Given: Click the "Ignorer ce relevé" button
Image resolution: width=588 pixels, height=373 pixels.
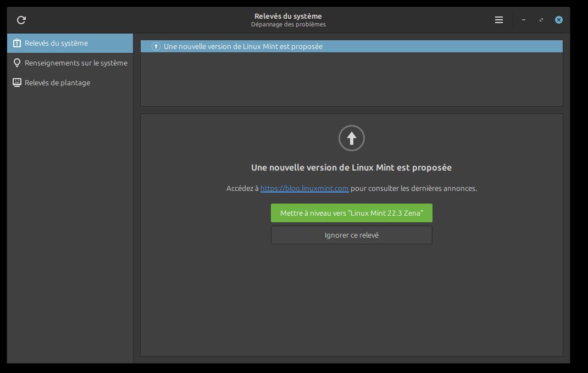Looking at the screenshot, I should 352,235.
